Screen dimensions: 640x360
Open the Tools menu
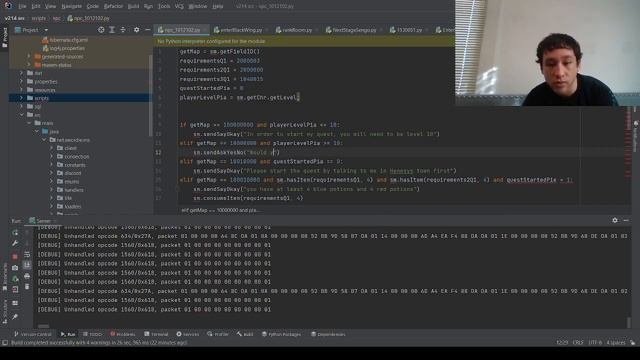pyautogui.click(x=164, y=6)
